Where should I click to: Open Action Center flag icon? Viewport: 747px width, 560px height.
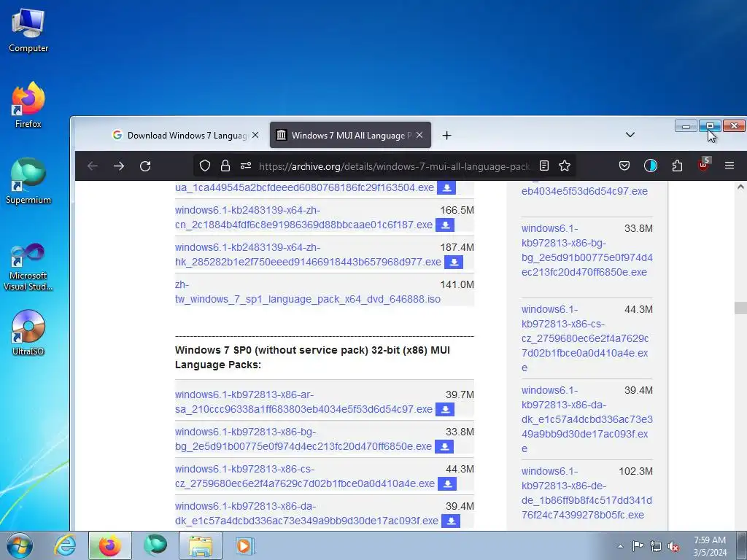(x=638, y=546)
